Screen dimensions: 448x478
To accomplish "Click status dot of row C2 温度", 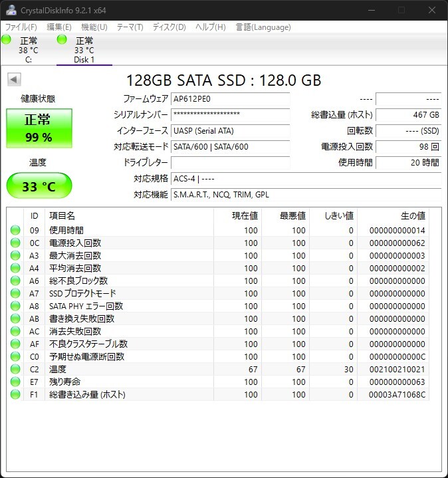I will tap(15, 369).
